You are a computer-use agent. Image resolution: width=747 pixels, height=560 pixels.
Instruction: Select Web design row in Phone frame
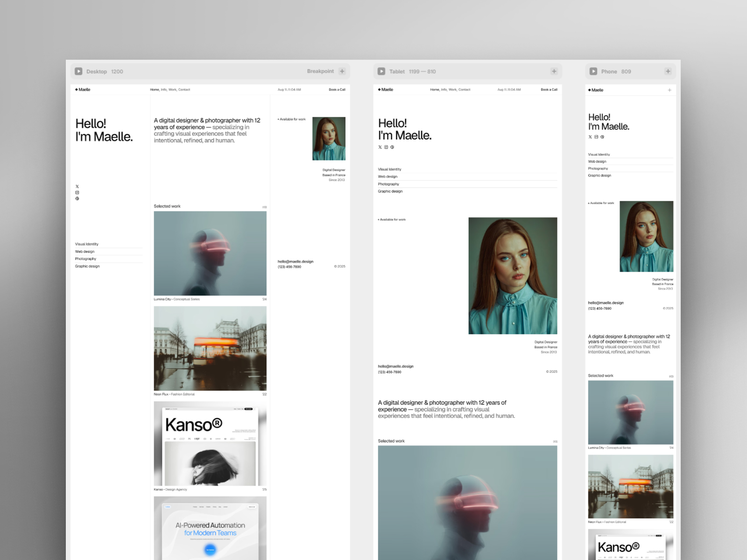(x=631, y=161)
